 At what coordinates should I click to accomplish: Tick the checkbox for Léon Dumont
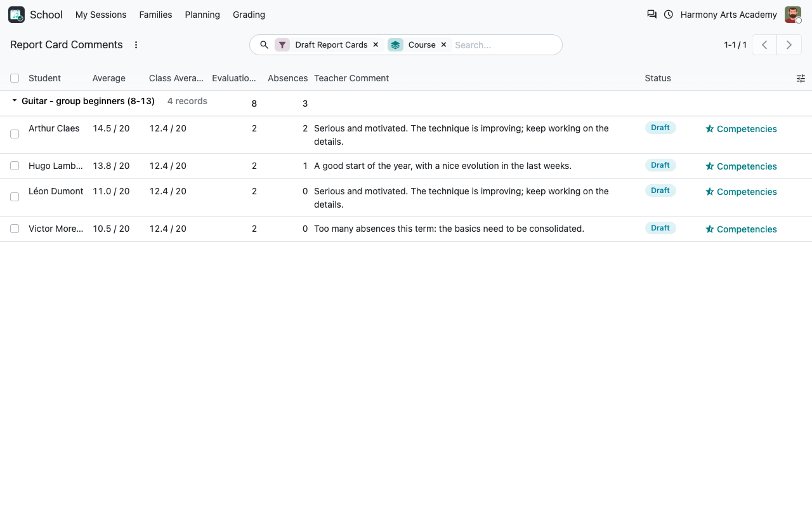point(15,197)
